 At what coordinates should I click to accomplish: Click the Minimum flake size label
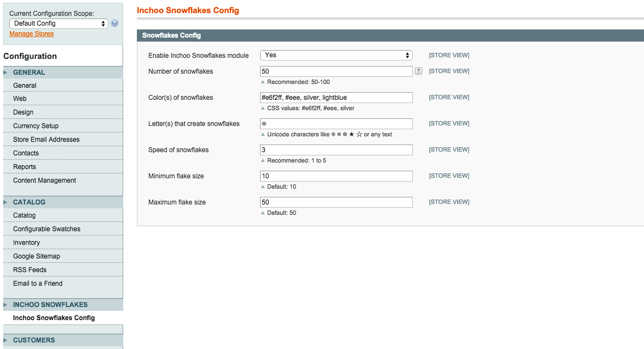[176, 176]
